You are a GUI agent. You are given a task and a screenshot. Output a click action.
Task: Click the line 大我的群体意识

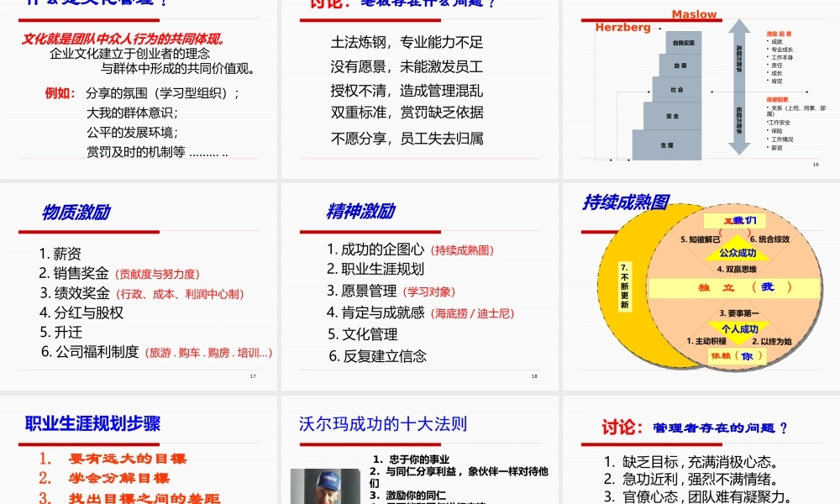(x=133, y=113)
